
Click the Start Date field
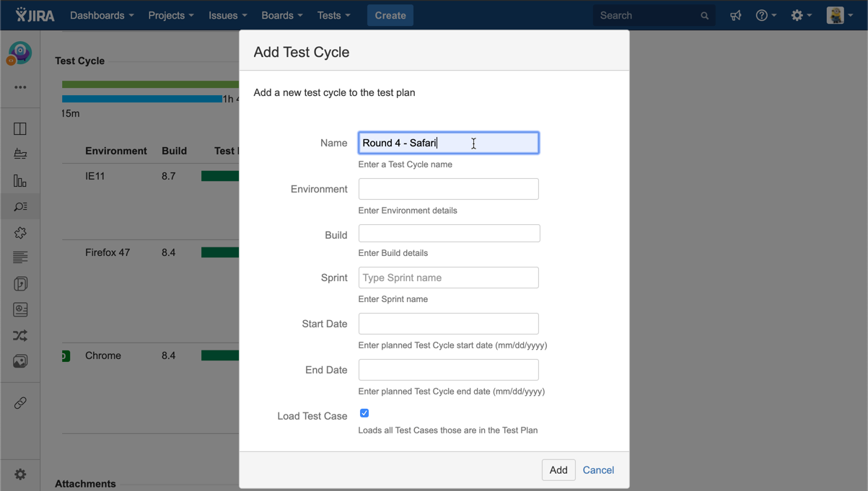pos(448,324)
